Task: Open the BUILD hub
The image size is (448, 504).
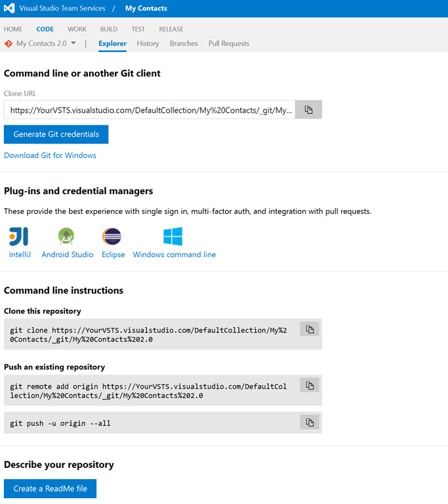Action: click(x=109, y=30)
